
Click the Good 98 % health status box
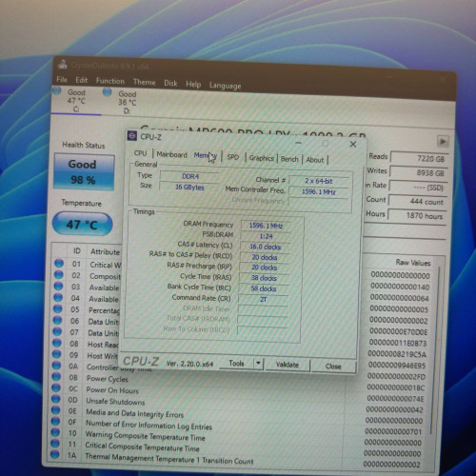click(84, 171)
